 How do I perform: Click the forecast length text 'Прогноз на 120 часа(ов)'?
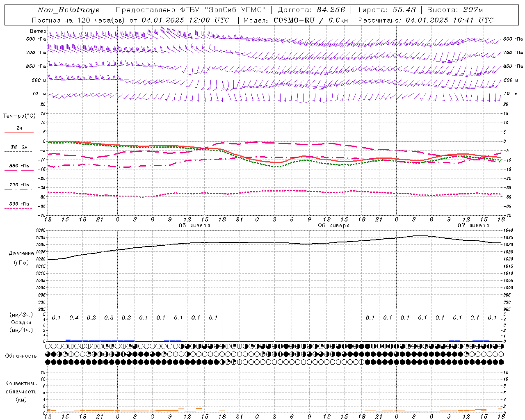coord(79,20)
